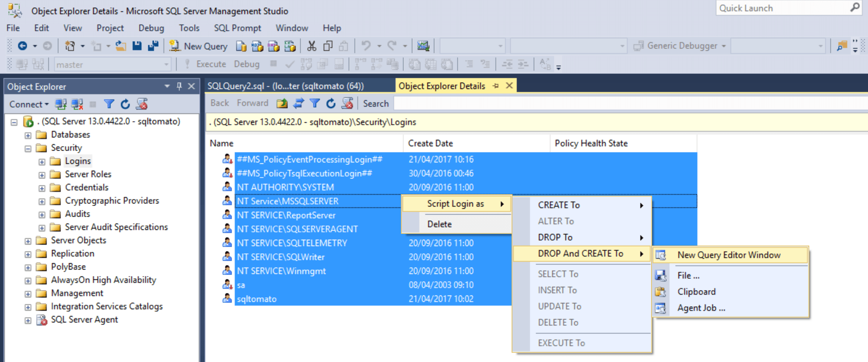
Task: Expand the Databases folder node
Action: (x=28, y=135)
